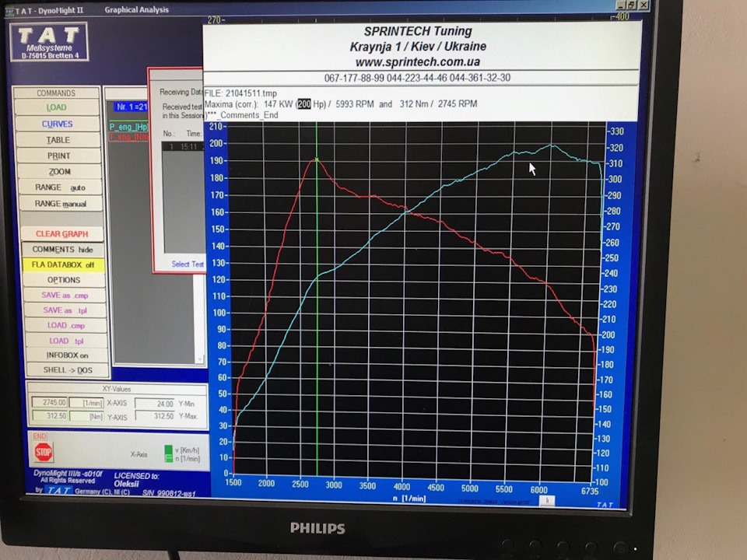Click the TAT Meßsysteme logo
Viewport: 747px width, 560px height.
point(49,42)
